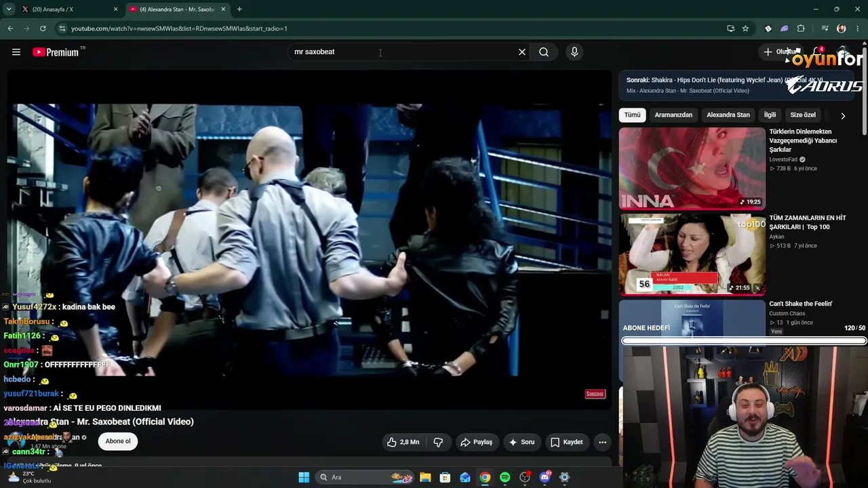Screen dimensions: 868x488
Task: Open the Top 100 video thumbnail
Action: (x=692, y=255)
